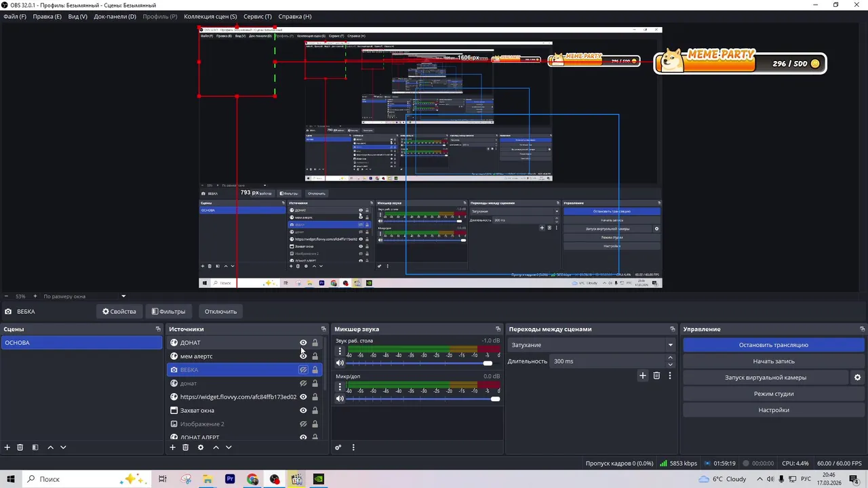Pop out the Микшер звука dock panel
This screenshot has width=868, height=488.
tap(498, 329)
